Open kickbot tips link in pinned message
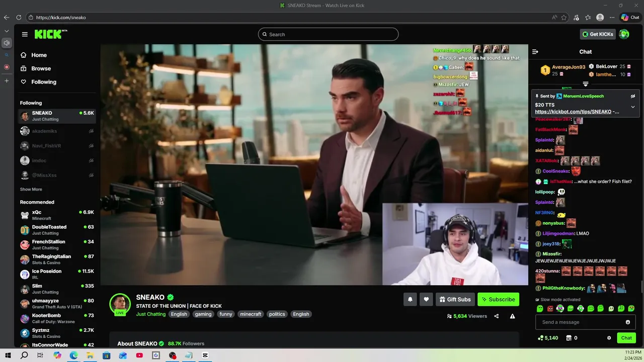This screenshot has width=644, height=362. (x=573, y=112)
